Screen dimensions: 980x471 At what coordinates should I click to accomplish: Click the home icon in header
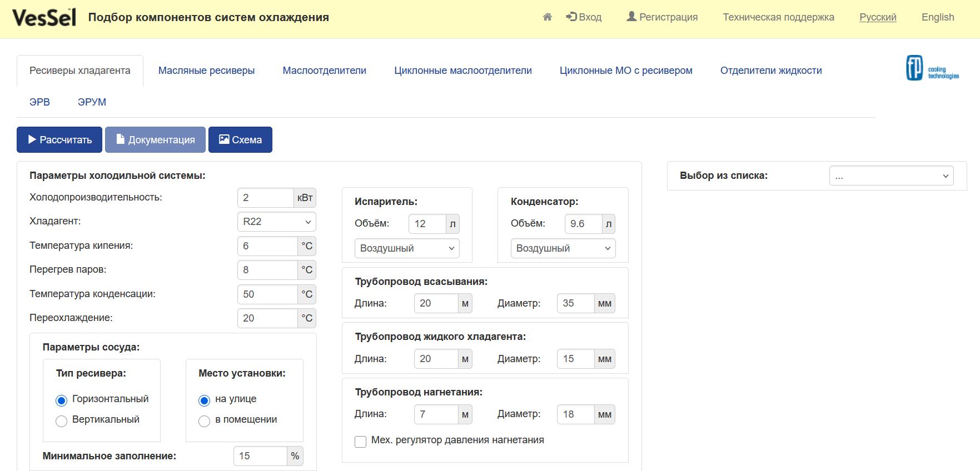click(548, 17)
